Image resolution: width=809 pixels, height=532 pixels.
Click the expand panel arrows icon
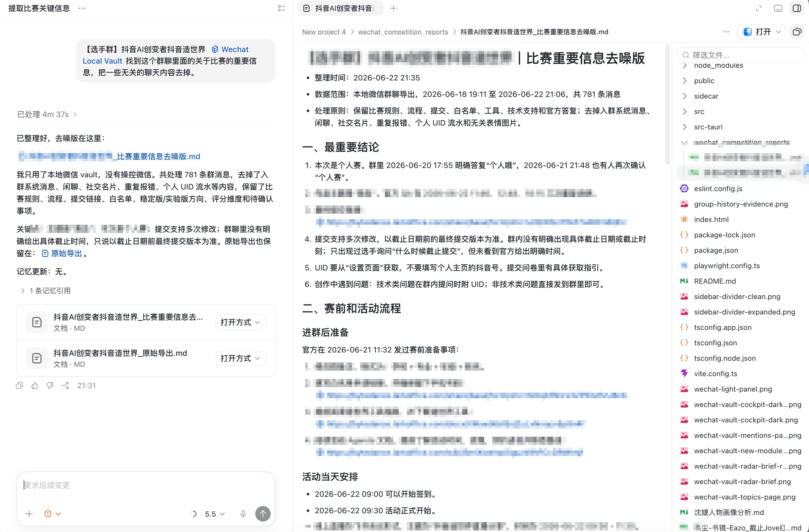(x=758, y=8)
